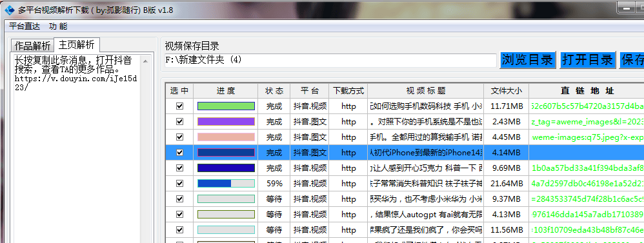644x243 pixels.
Task: Click direct link containing q75.jpeg?x-exp
Action: pos(587,137)
